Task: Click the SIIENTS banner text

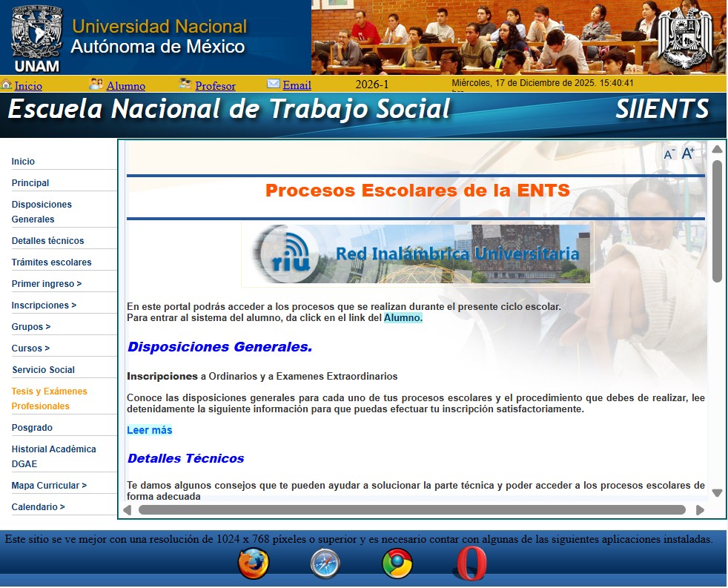Action: pos(662,109)
